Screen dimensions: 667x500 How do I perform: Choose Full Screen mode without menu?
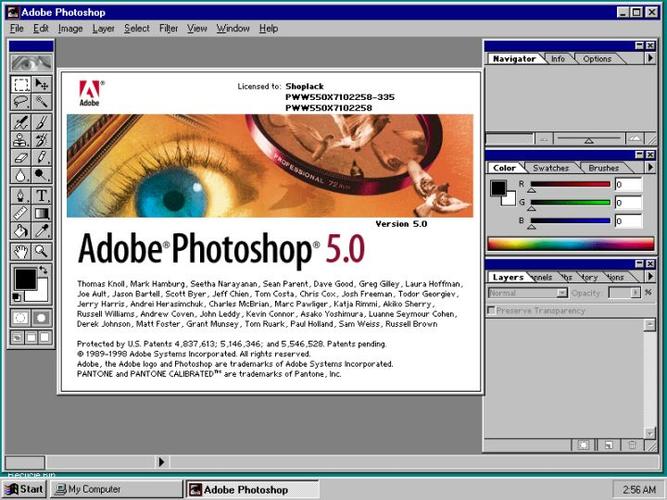coord(45,337)
